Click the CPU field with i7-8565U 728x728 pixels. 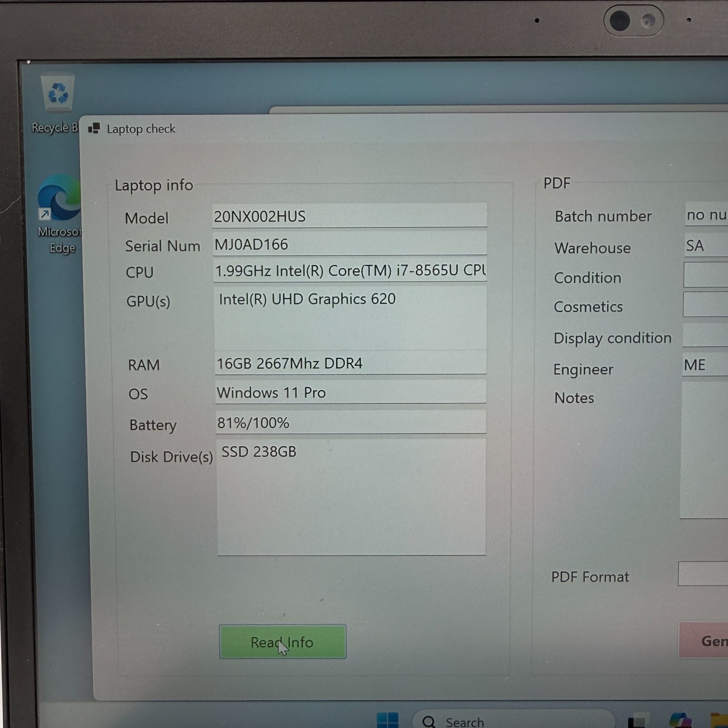[x=350, y=270]
